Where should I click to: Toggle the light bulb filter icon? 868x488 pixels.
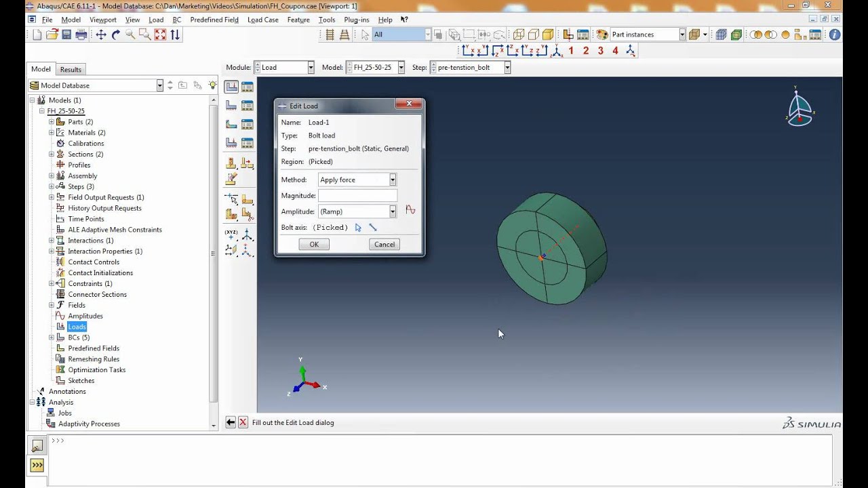click(x=212, y=85)
